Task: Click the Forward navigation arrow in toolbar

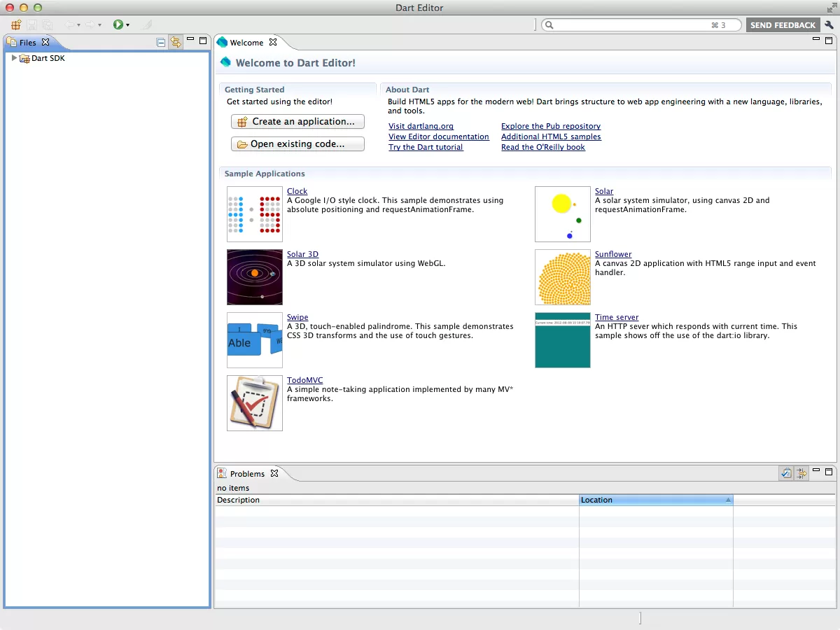Action: [90, 24]
